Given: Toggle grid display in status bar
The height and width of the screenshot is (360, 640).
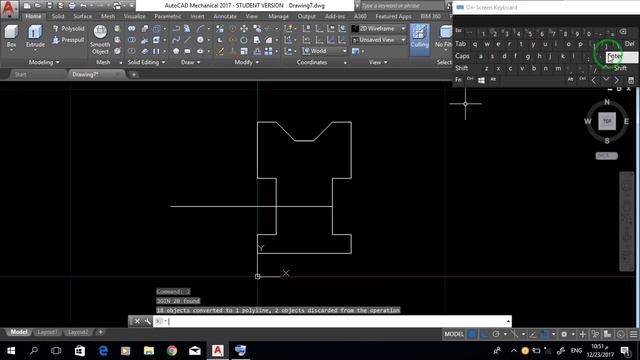Looking at the screenshot, I should (472, 334).
